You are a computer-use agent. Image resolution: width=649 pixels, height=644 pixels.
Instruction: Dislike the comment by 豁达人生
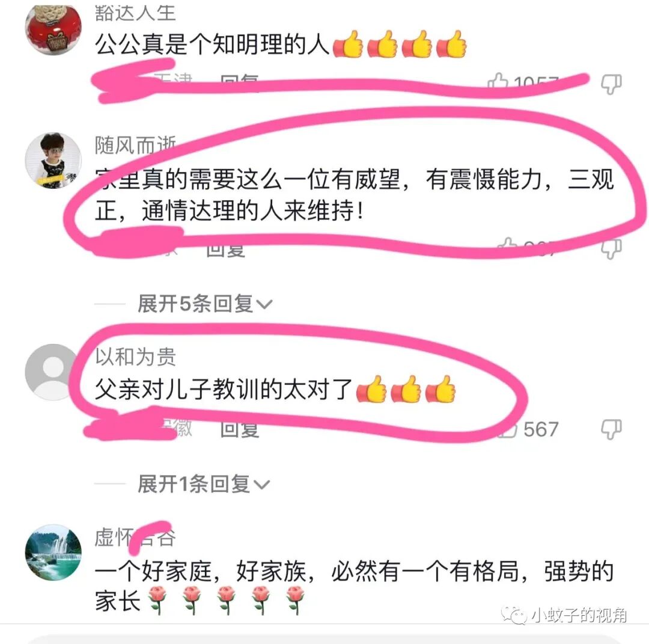pos(611,84)
